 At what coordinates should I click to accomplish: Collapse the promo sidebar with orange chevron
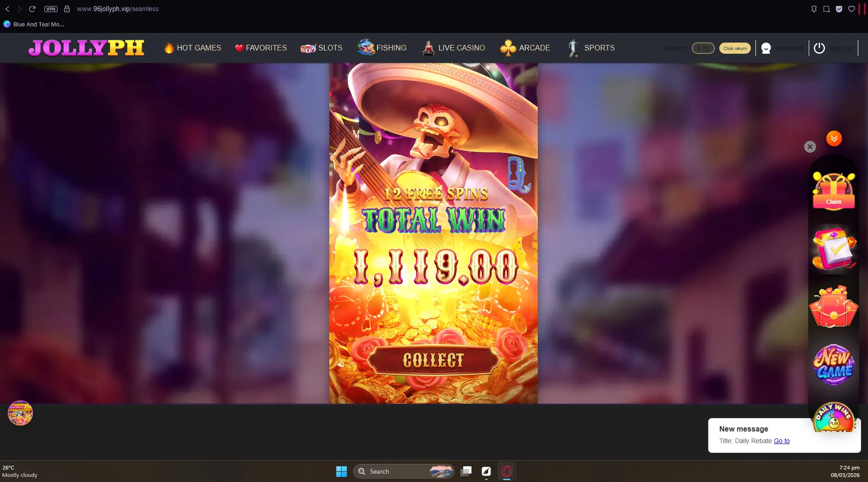834,138
